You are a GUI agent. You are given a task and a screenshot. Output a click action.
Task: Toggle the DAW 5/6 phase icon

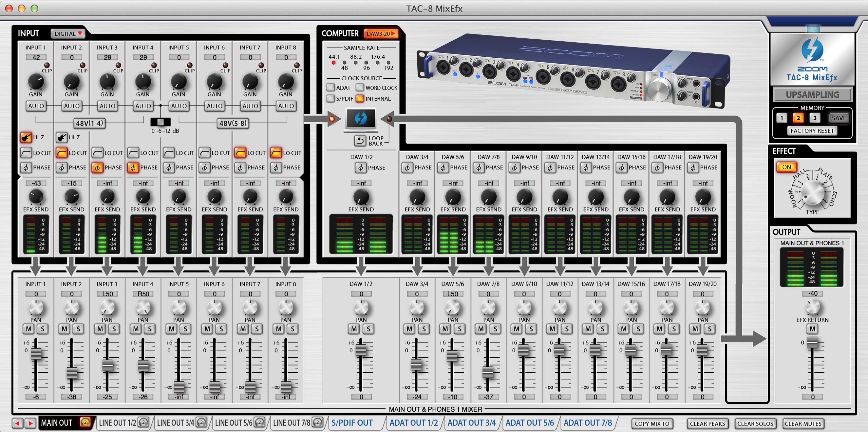(443, 167)
